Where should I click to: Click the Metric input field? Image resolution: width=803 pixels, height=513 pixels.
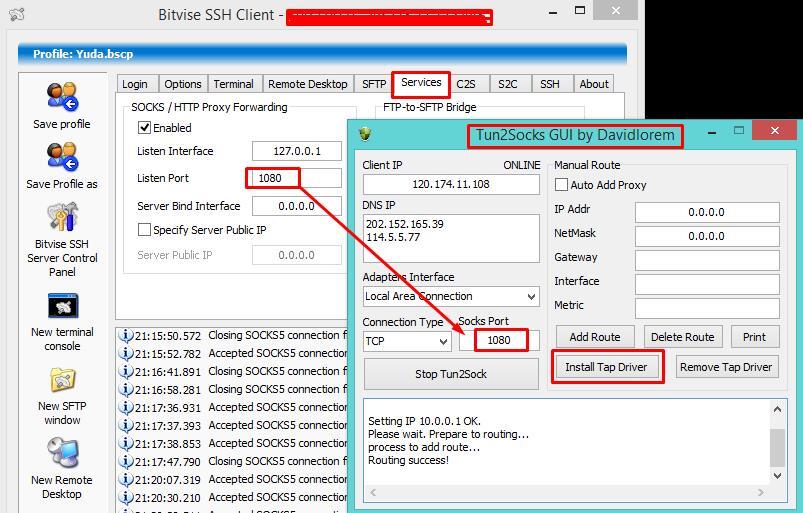pos(707,308)
